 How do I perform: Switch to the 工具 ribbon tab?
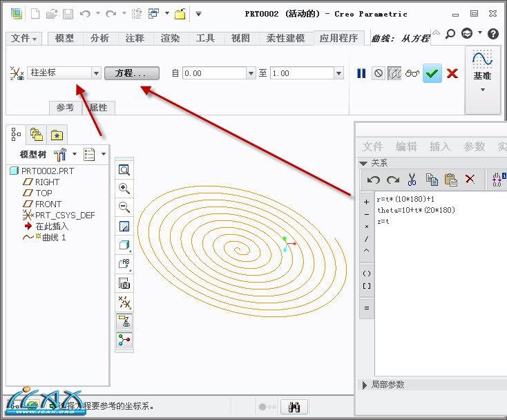[205, 38]
